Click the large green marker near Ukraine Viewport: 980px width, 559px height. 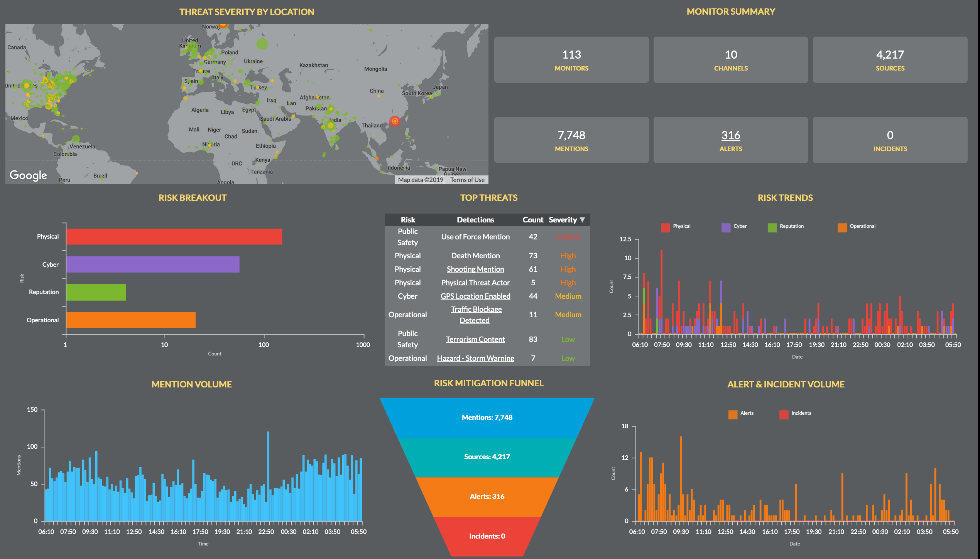click(262, 44)
